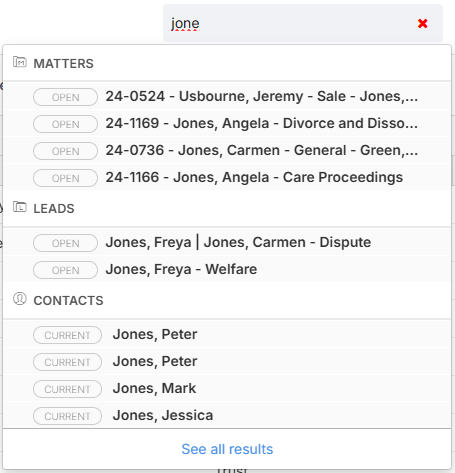
Task: Select matter 24-0736 Jones, Carmen General
Action: pos(227,151)
